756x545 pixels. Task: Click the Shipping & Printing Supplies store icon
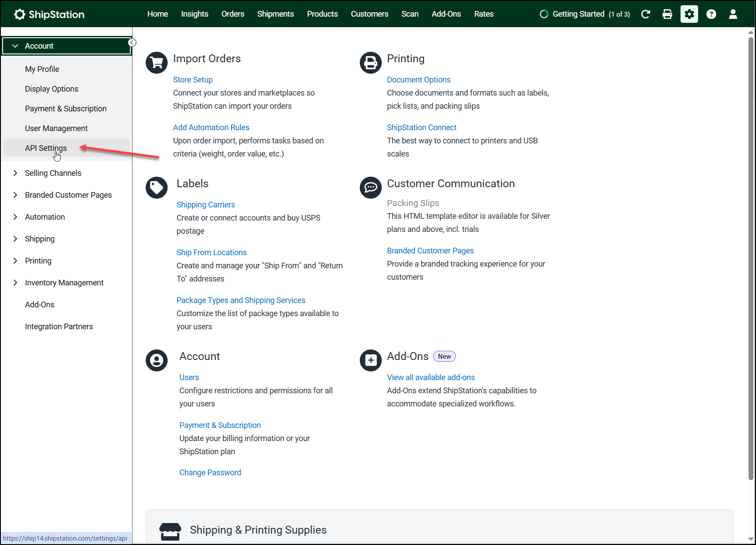[x=170, y=531]
